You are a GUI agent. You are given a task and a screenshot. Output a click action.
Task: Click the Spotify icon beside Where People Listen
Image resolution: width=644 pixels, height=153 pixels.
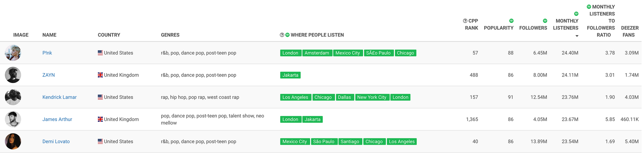pos(287,35)
